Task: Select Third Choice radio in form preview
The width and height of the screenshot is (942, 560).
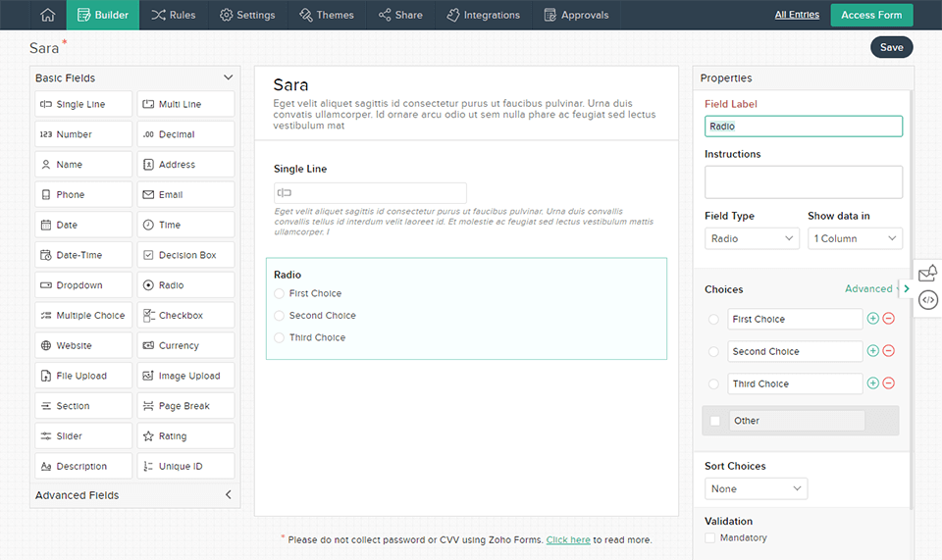Action: coord(279,338)
